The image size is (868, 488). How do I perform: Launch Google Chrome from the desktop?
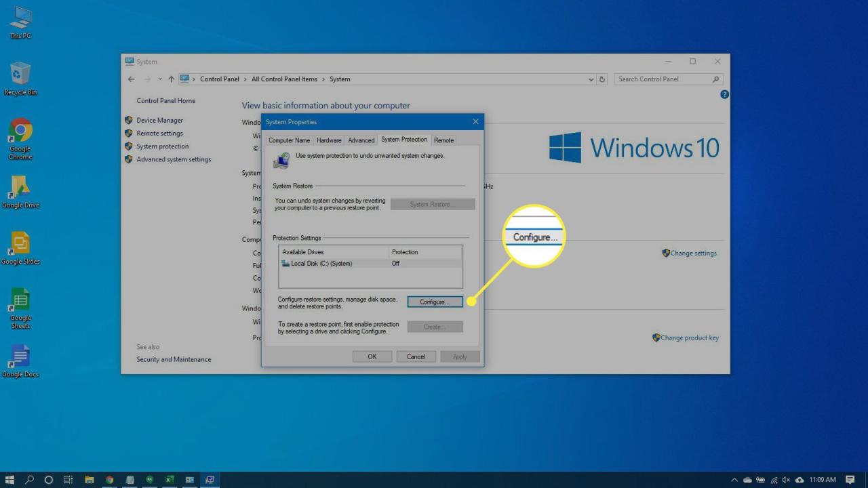(x=20, y=139)
